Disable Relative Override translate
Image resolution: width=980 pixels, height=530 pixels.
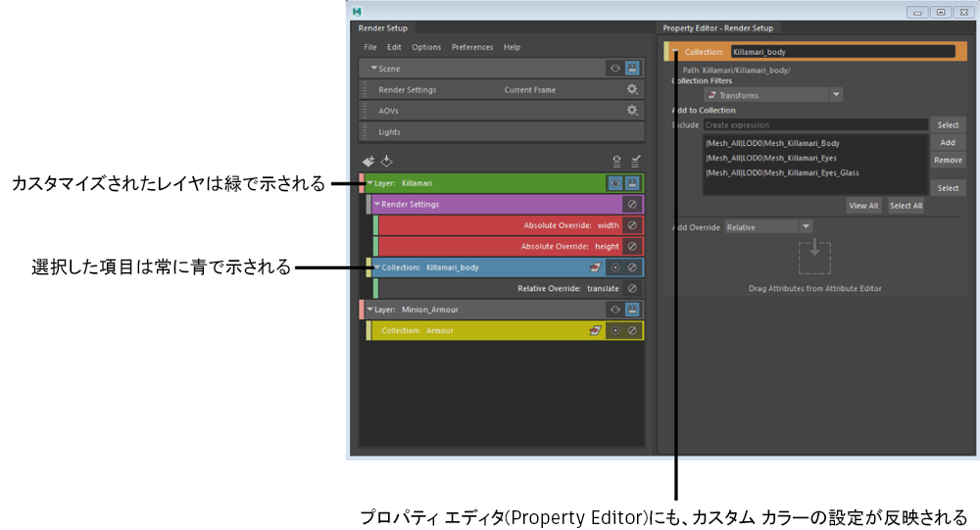point(632,288)
